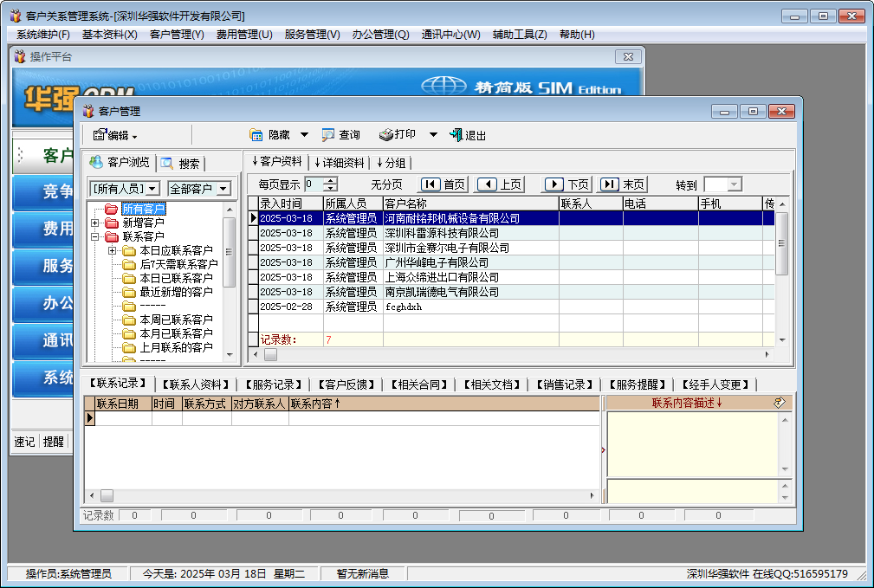This screenshot has width=874, height=588.
Task: Open 客户管理(Y) menu
Action: (x=177, y=35)
